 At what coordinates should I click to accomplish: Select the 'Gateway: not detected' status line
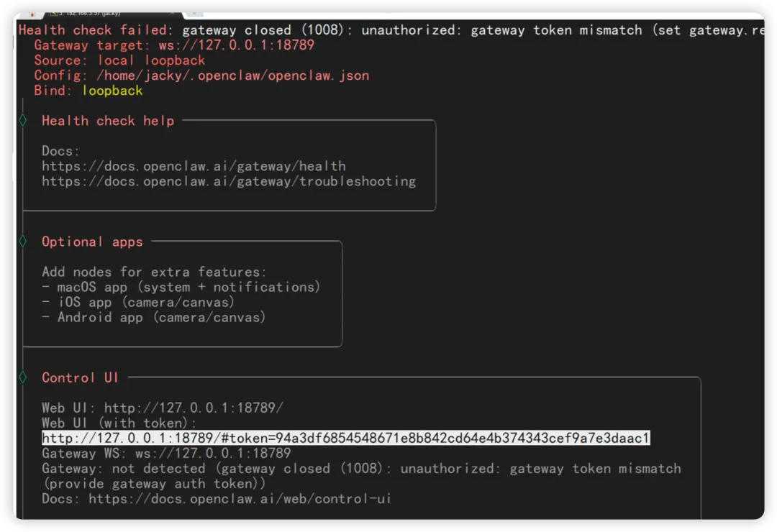[x=361, y=468]
